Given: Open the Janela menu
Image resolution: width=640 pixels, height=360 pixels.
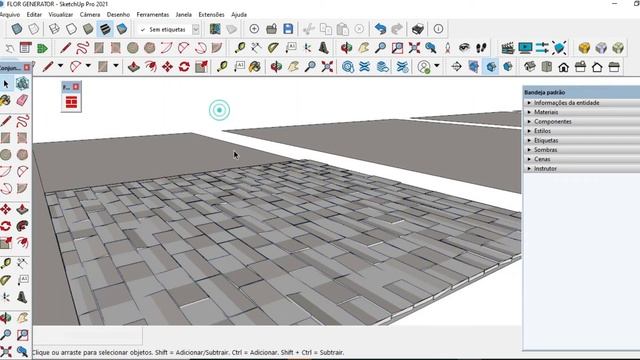Looking at the screenshot, I should point(183,14).
